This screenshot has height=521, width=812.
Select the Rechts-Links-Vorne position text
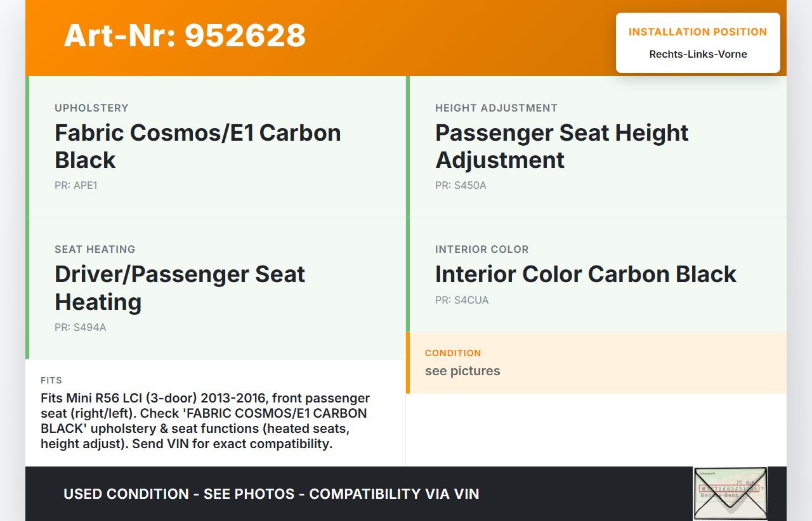(698, 55)
